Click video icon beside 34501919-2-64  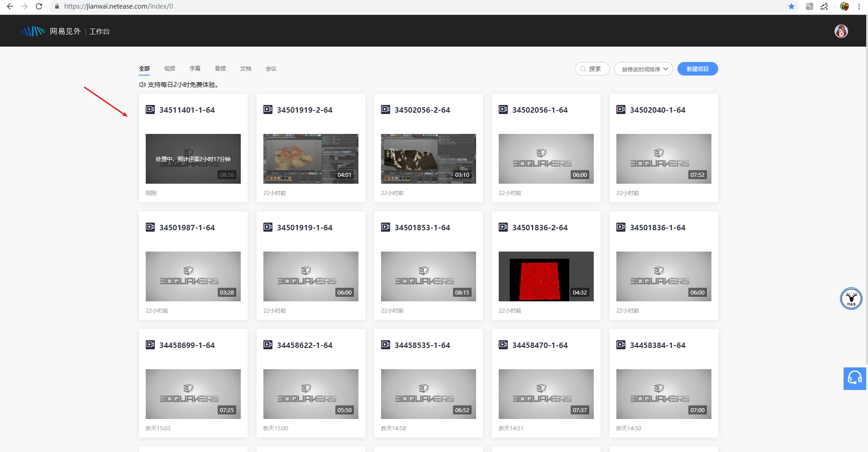tap(268, 109)
